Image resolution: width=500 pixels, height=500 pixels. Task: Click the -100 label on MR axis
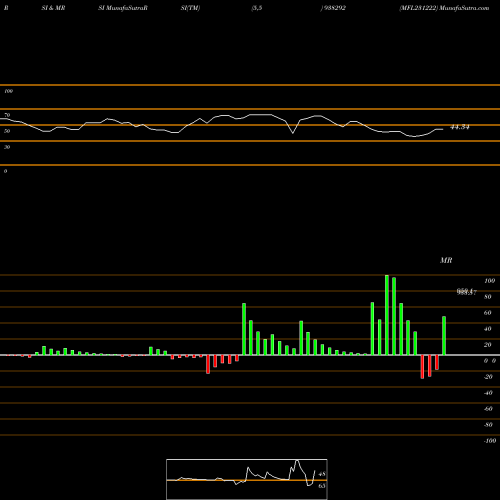point(490,441)
